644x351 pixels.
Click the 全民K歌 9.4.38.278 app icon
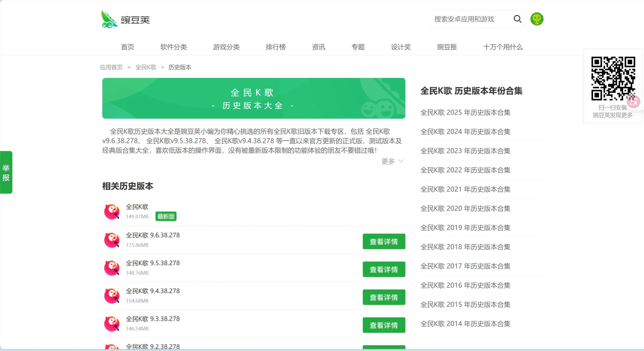[x=112, y=295]
